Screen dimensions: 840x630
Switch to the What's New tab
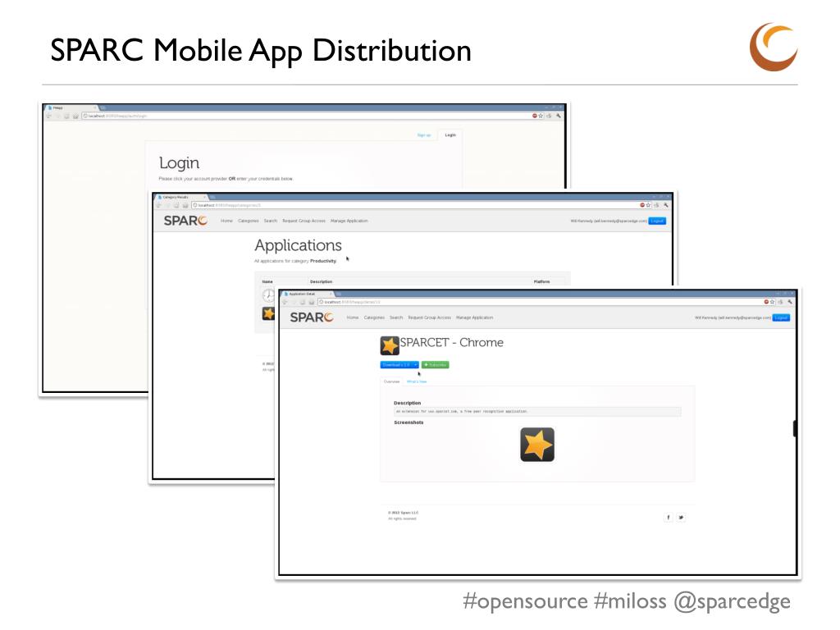click(x=416, y=381)
